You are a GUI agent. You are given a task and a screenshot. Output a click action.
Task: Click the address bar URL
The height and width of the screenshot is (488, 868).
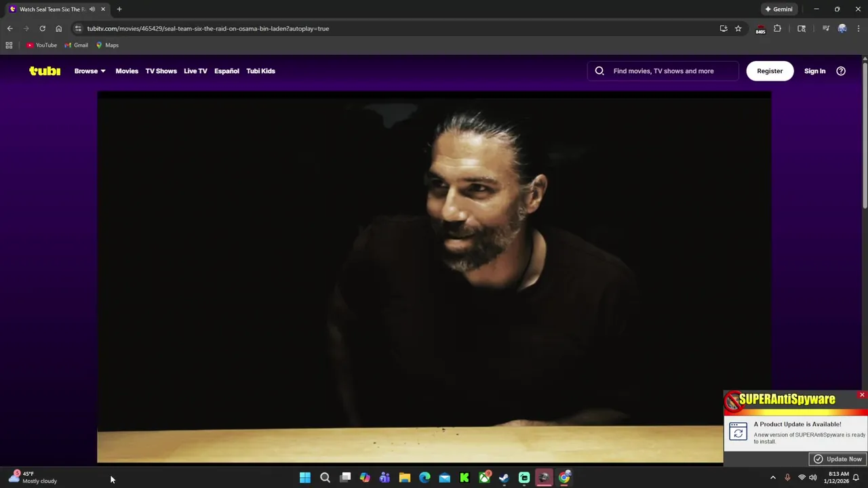208,28
